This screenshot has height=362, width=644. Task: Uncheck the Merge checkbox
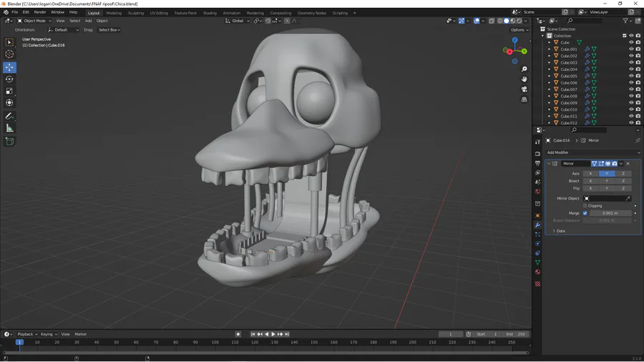(585, 213)
